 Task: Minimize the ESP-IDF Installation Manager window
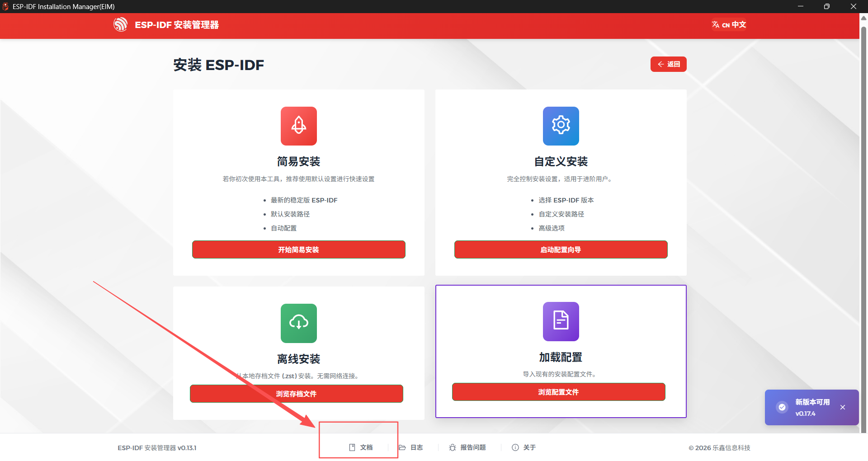tap(801, 6)
